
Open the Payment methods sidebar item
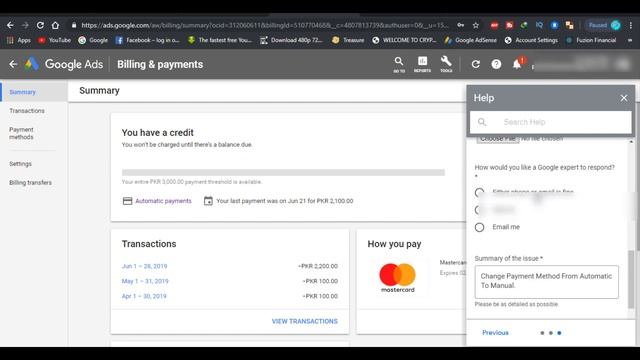tap(22, 133)
